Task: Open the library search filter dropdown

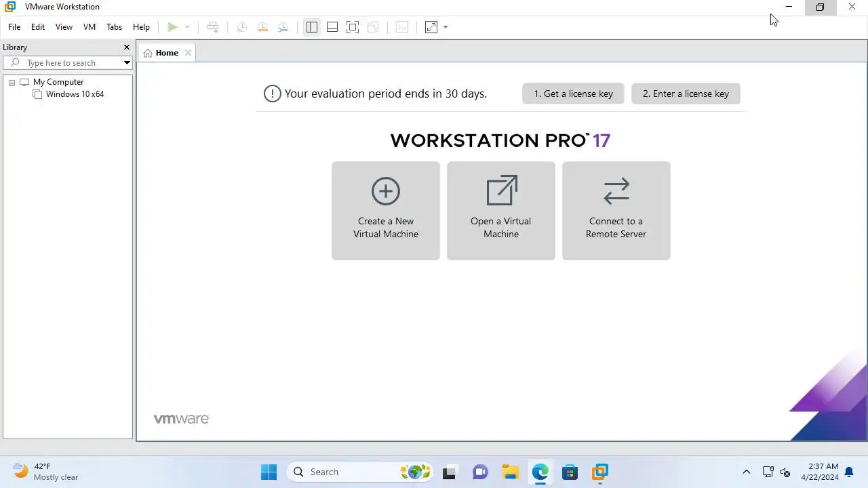Action: [x=127, y=63]
